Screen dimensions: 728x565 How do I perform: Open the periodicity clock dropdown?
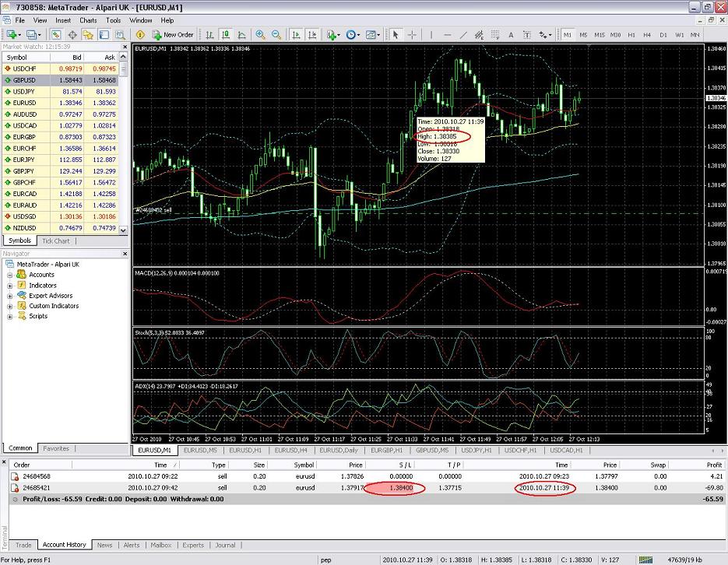pos(354,34)
